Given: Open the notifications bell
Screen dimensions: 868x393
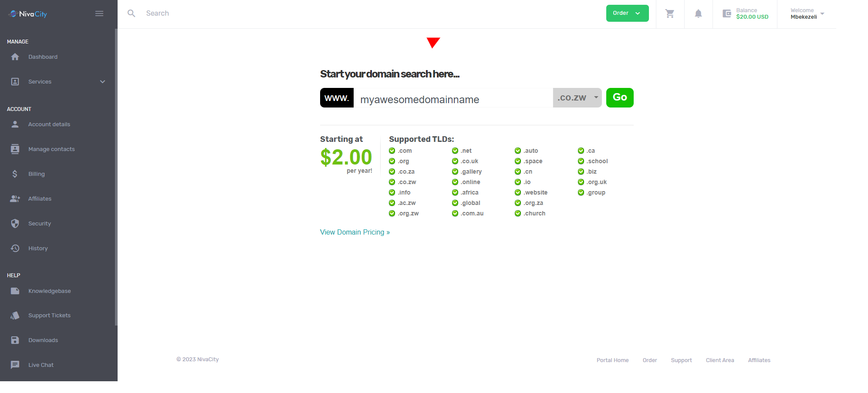Looking at the screenshot, I should click(698, 13).
